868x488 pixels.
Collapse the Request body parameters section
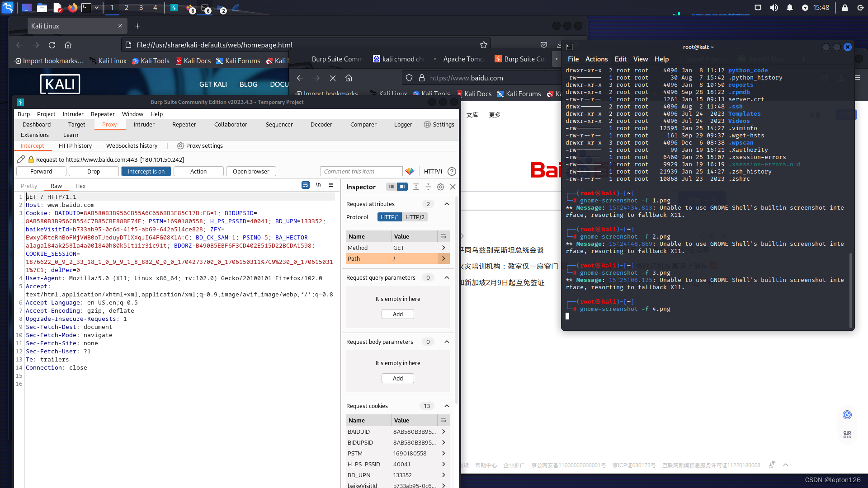point(447,342)
